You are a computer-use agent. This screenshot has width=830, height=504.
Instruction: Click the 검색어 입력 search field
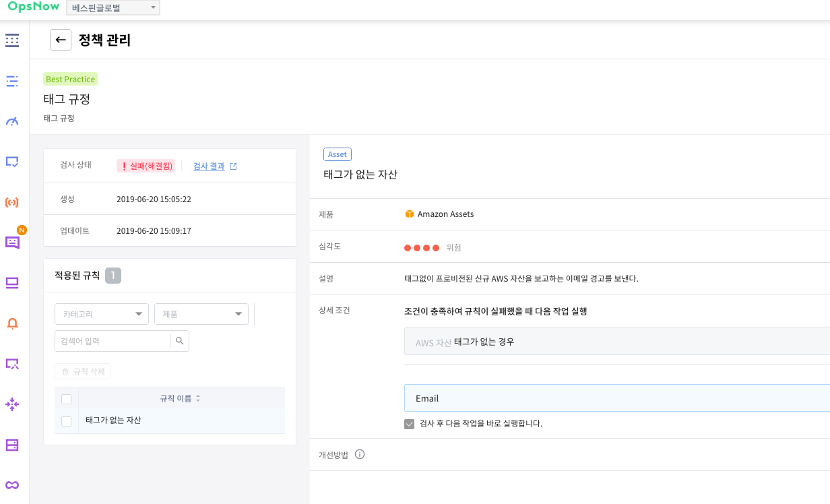(112, 341)
